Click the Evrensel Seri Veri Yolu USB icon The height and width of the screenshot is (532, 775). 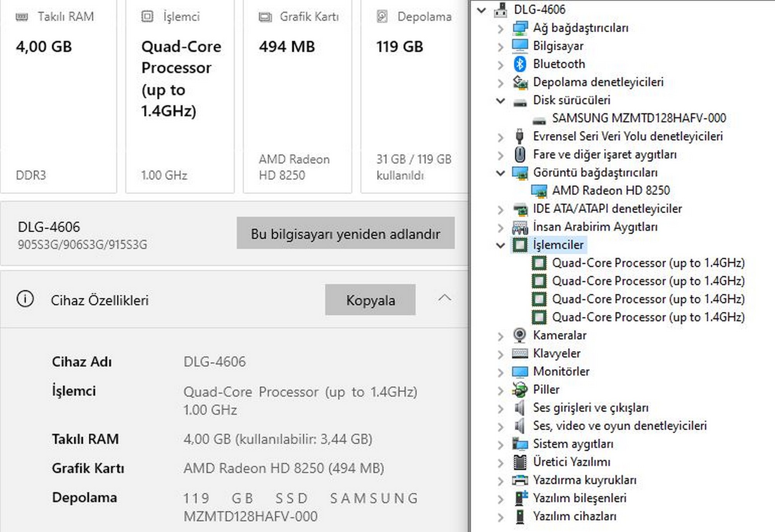point(520,136)
